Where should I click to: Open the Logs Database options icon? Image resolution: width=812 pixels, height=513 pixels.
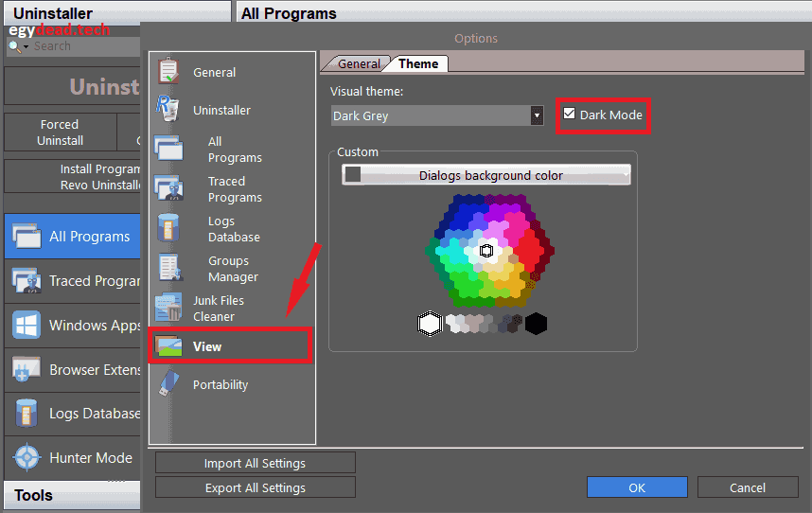(169, 229)
